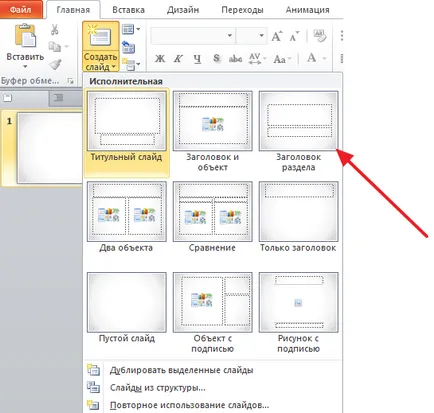Open the font size dropdown arrow
This screenshot has width=434, height=413.
tap(262, 36)
